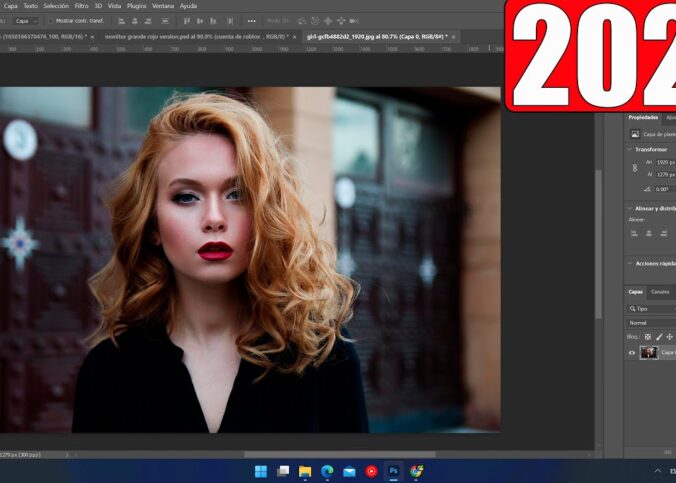Open Google Chrome from the taskbar

tap(416, 471)
